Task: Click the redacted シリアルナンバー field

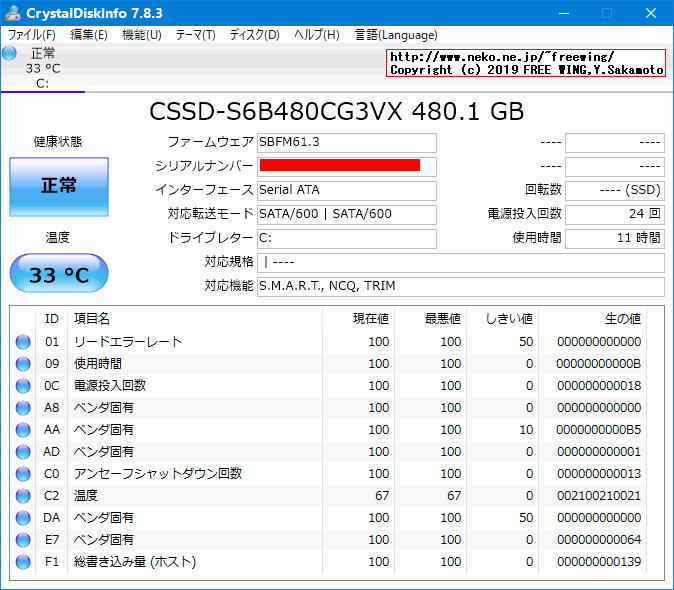Action: coord(347,167)
